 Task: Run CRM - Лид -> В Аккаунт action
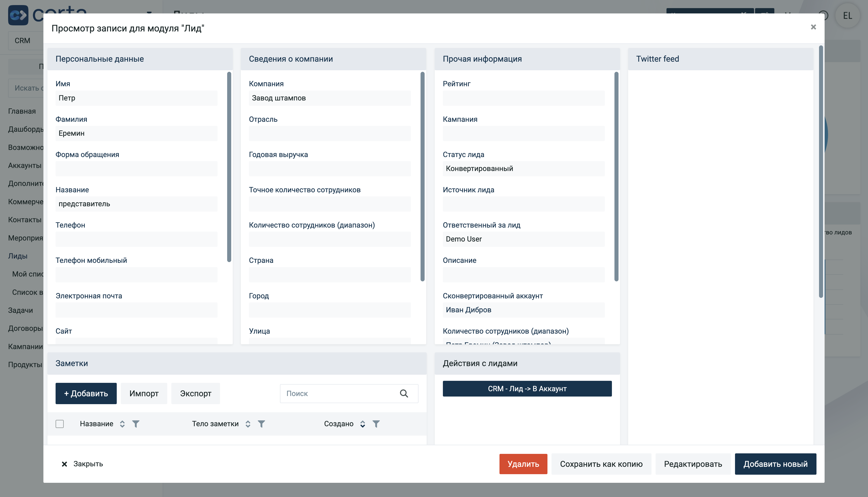pyautogui.click(x=527, y=389)
